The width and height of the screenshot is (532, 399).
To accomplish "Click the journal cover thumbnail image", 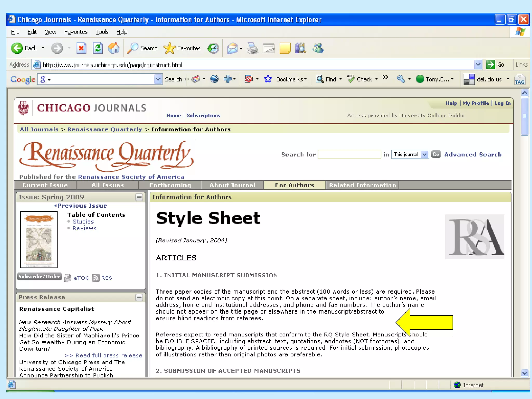I will pyautogui.click(x=39, y=239).
